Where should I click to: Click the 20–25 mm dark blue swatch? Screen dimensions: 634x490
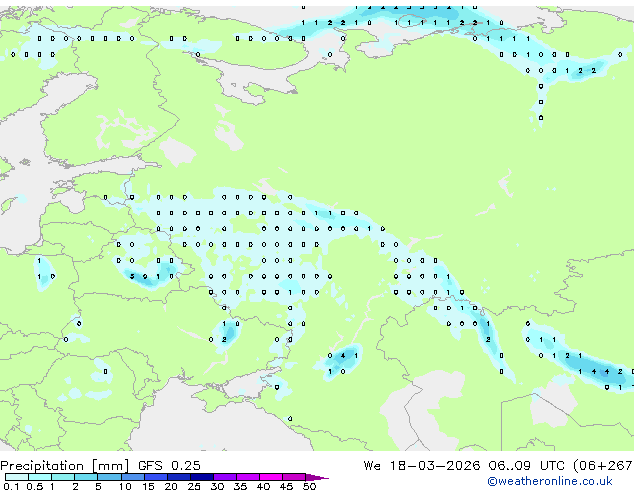coord(178,477)
